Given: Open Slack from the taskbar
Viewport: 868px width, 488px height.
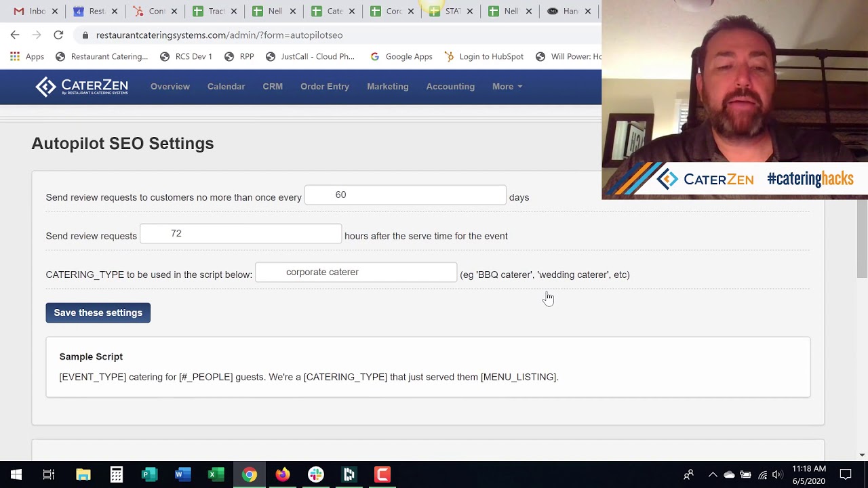Looking at the screenshot, I should (x=316, y=474).
